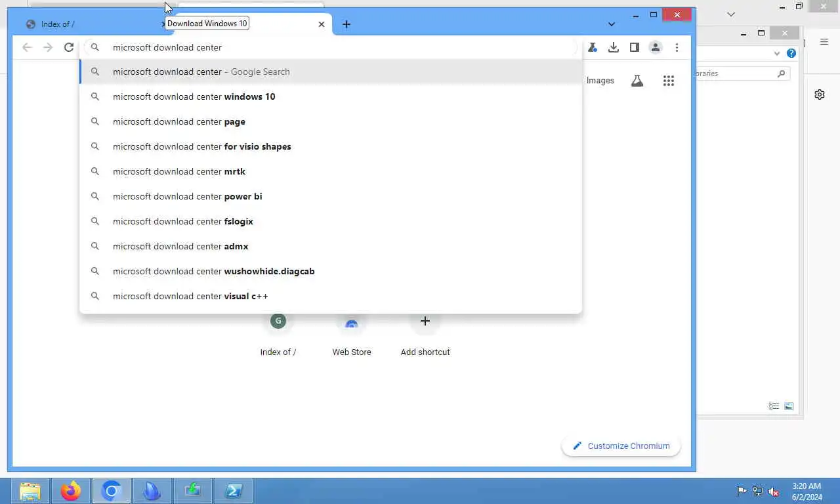This screenshot has height=504, width=840.
Task: Pick suggestion 'for visio shapes'
Action: [331, 146]
